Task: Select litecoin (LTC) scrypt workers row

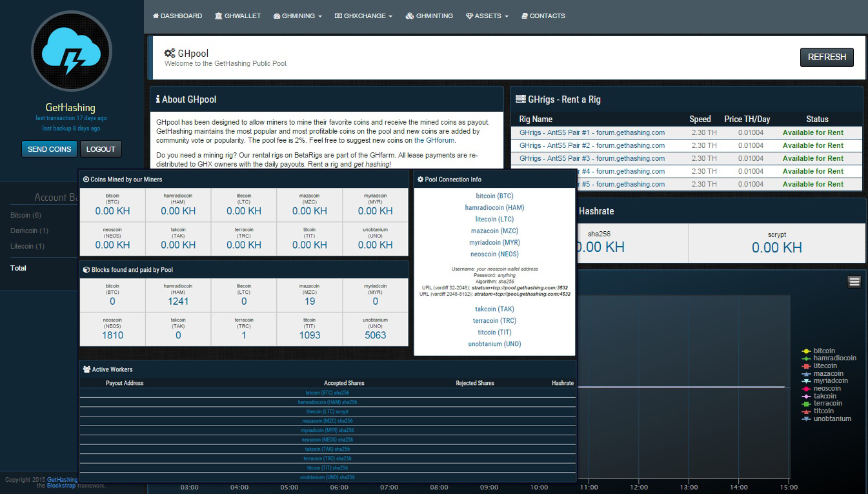Action: [327, 411]
